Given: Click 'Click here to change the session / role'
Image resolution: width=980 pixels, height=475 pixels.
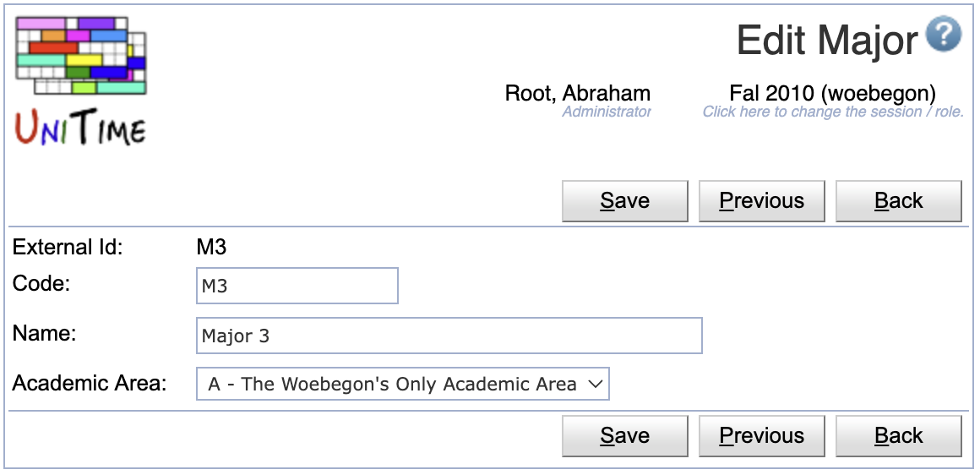Looking at the screenshot, I should [x=833, y=112].
